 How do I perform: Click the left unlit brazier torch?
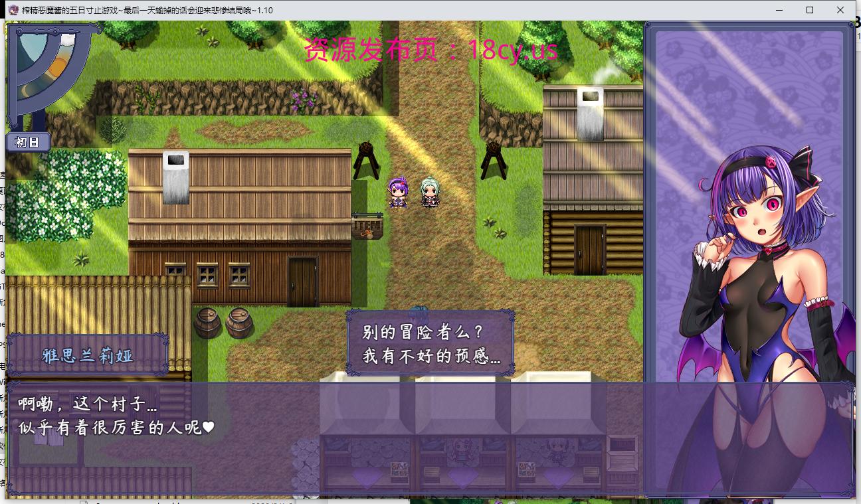[x=366, y=159]
